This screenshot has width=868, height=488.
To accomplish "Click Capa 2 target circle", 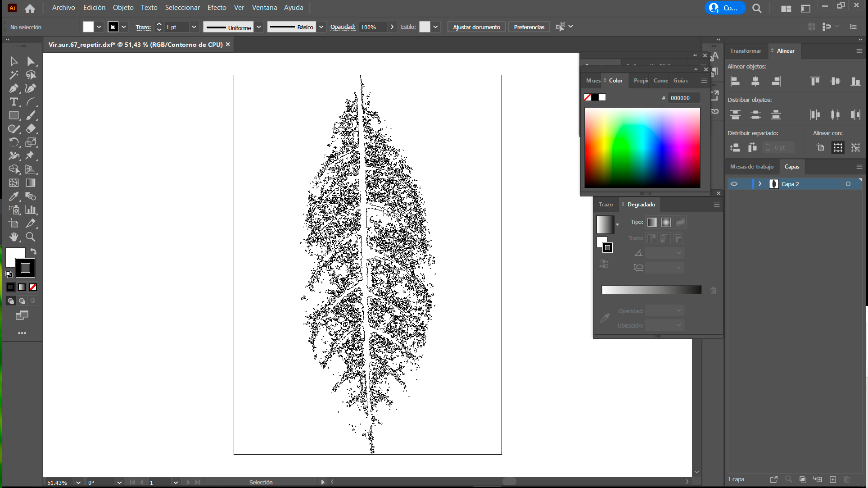I will pos(848,184).
